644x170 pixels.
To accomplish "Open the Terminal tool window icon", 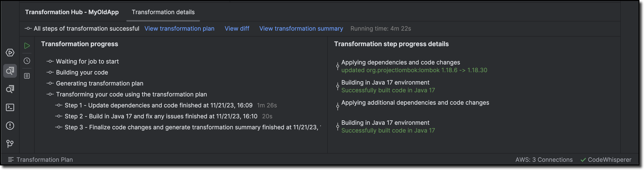I will 10,107.
